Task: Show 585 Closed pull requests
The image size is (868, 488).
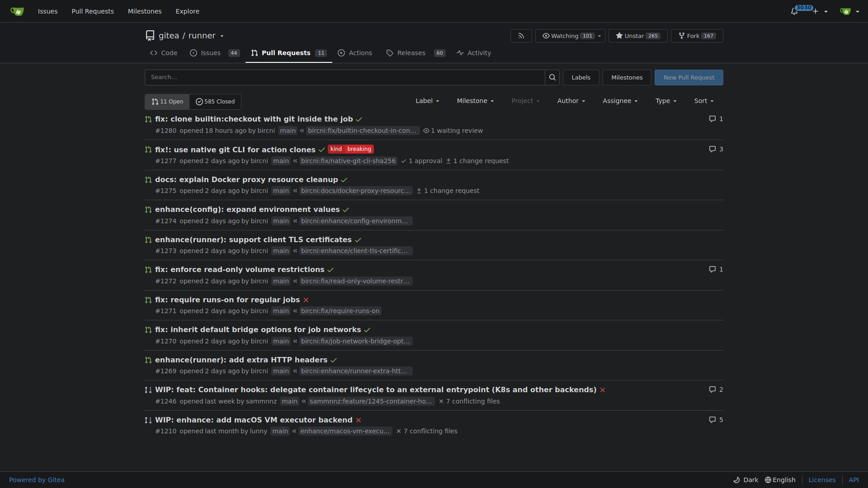Action: click(215, 102)
